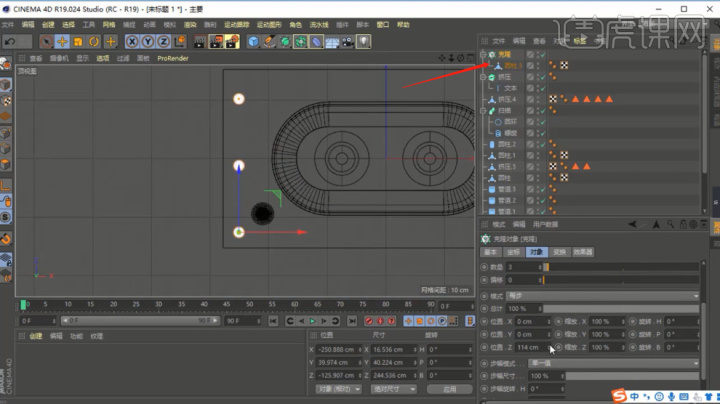Open the 模式 dropdown in attributes panel
Screen dimensions: 720x404
600,296
